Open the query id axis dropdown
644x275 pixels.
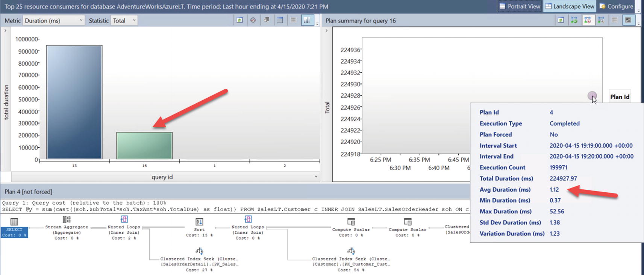[x=165, y=177]
